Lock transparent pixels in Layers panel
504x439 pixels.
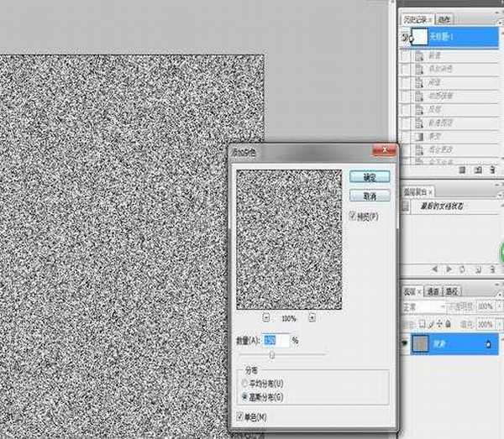(422, 324)
